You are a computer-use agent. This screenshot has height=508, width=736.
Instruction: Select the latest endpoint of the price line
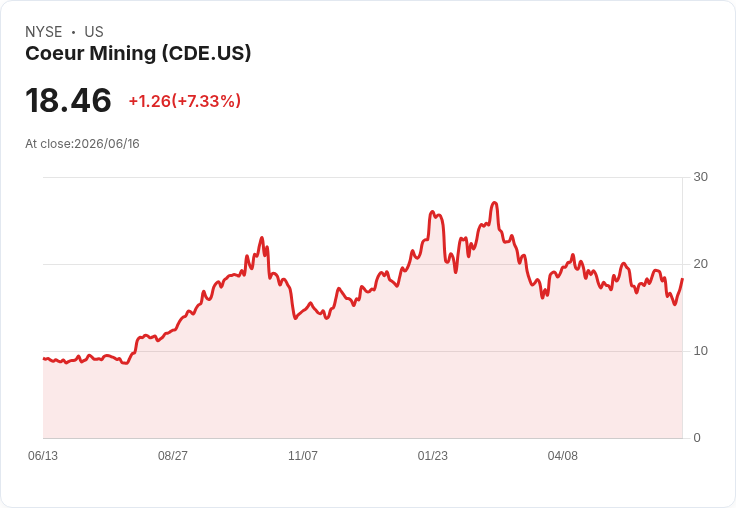[x=682, y=279]
